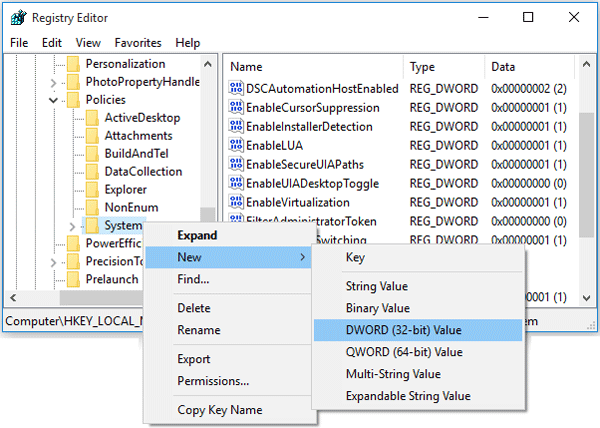The image size is (600, 428).
Task: Select the DataCollection folder icon in tree
Action: (92, 172)
